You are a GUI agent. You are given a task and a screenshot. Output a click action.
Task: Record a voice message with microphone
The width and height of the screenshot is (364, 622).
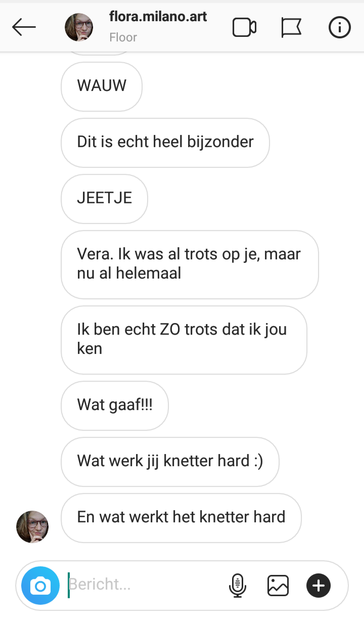coord(237,586)
